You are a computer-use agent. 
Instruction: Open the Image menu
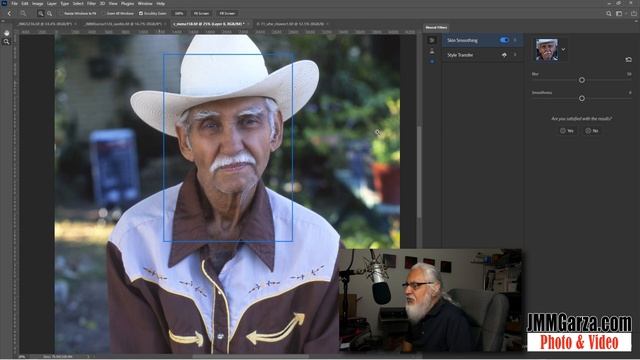point(38,3)
